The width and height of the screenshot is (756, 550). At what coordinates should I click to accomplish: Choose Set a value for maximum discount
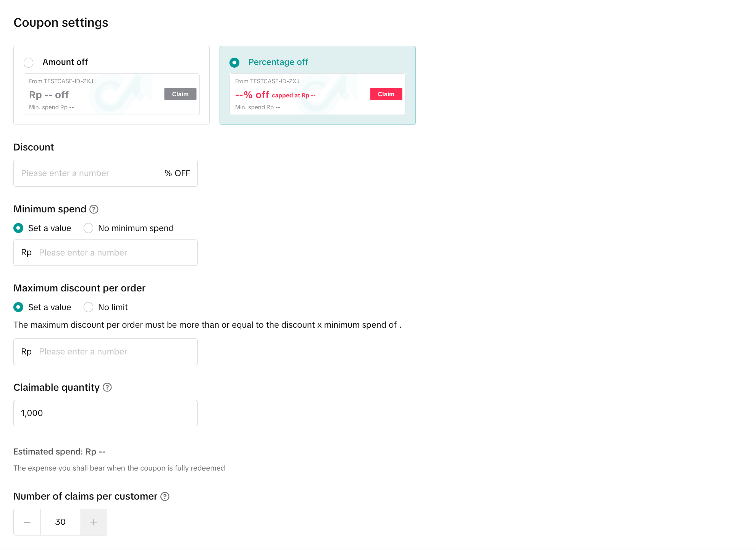coord(18,307)
